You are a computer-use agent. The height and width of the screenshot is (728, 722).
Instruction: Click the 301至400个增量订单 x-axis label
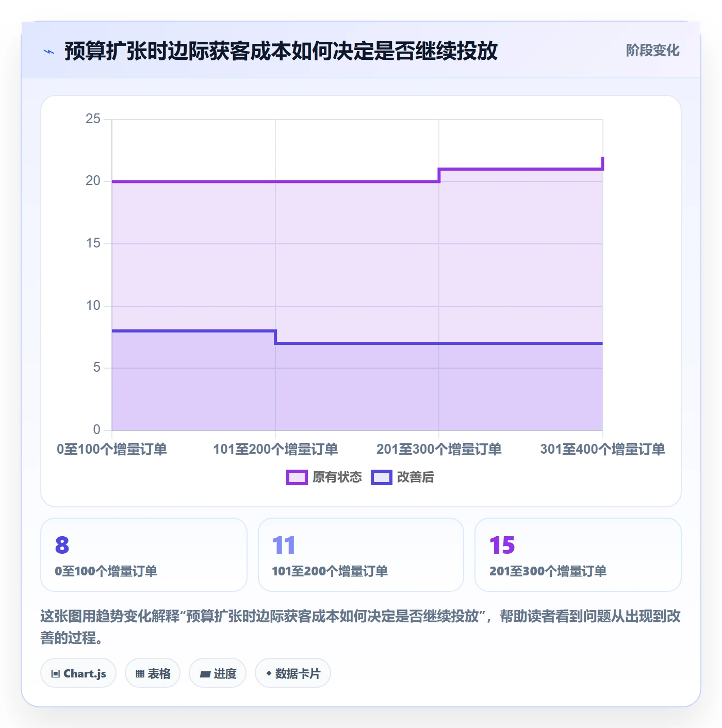pyautogui.click(x=602, y=449)
